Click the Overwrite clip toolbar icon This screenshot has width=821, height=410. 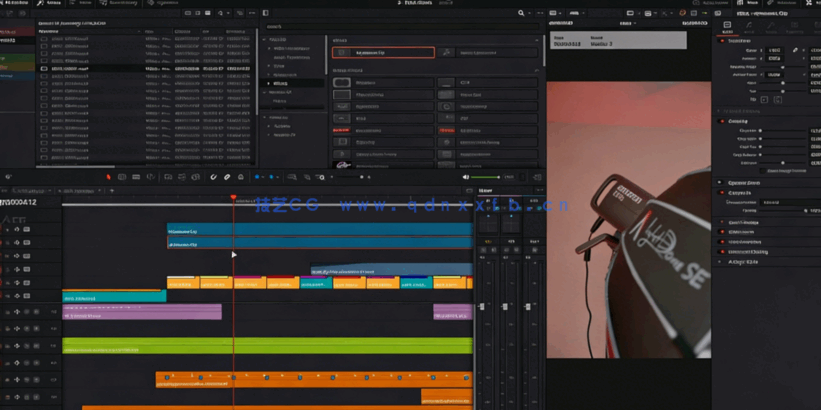(182, 177)
